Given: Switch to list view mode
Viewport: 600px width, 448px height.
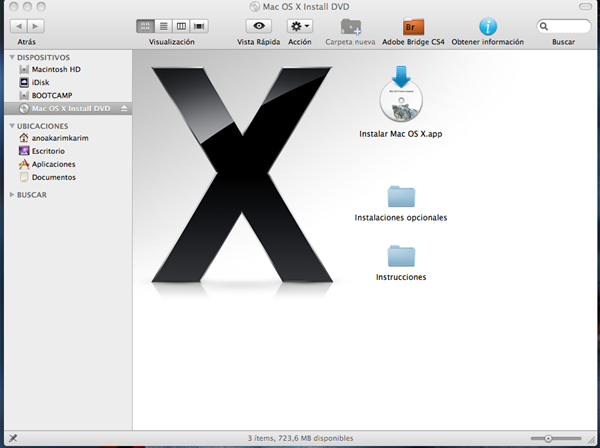Looking at the screenshot, I should coord(163,25).
